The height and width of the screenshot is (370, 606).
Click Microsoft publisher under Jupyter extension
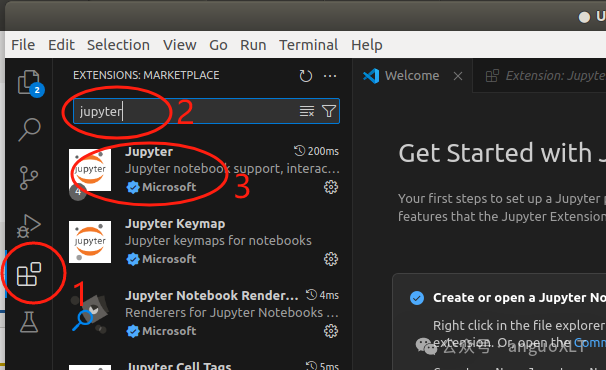pos(169,187)
